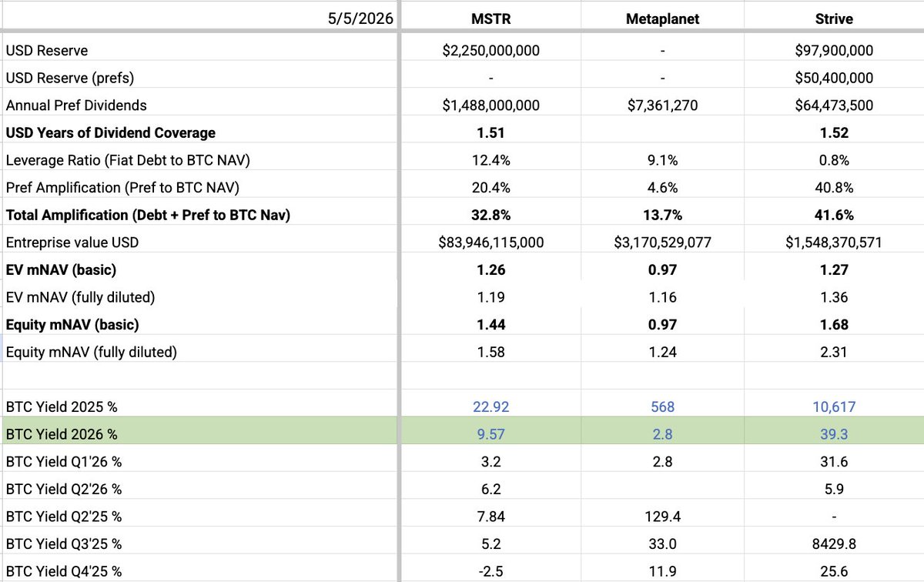The height and width of the screenshot is (582, 924).
Task: Select MSTR EV mNAV basic 1.26
Action: click(491, 269)
